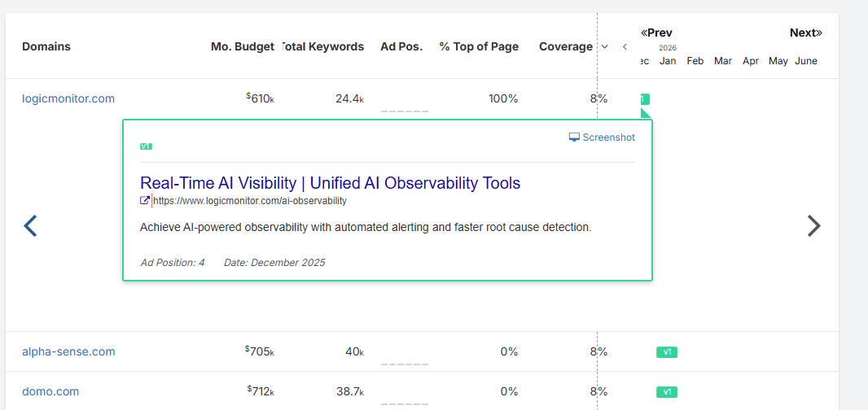Image resolution: width=868 pixels, height=410 pixels.
Task: Select the v1 ad marker for alpha-sense.com
Action: click(667, 352)
